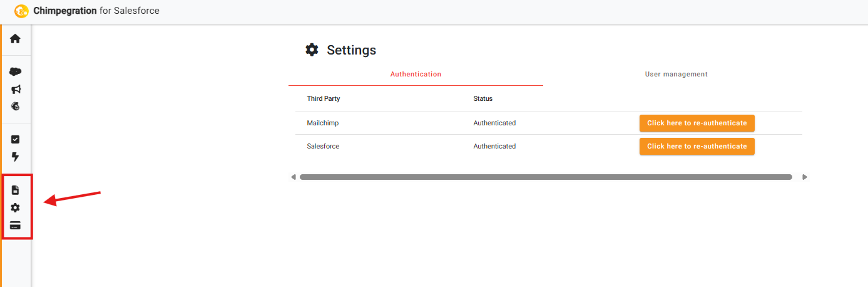Switch to the Authentication tab
The height and width of the screenshot is (287, 868).
point(416,74)
